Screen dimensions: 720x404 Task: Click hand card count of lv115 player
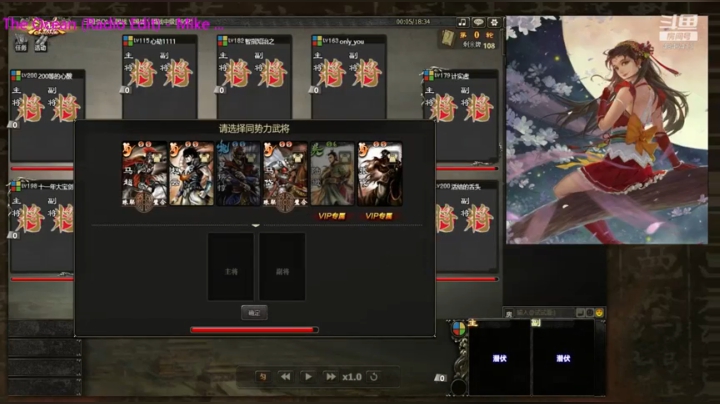126,90
